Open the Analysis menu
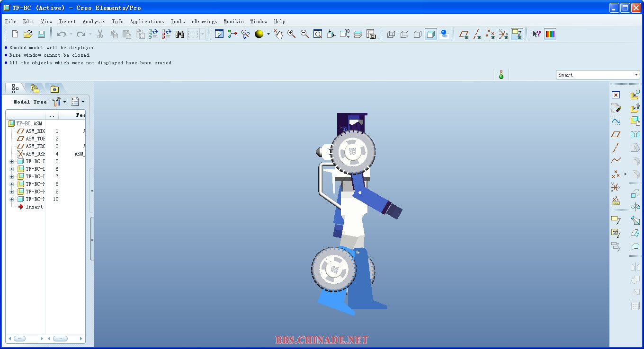The image size is (644, 349). tap(94, 21)
